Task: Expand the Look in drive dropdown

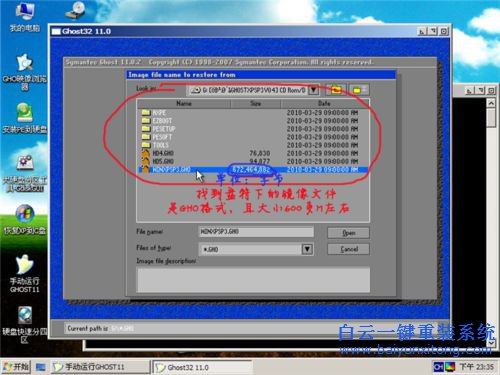Action: 314,90
